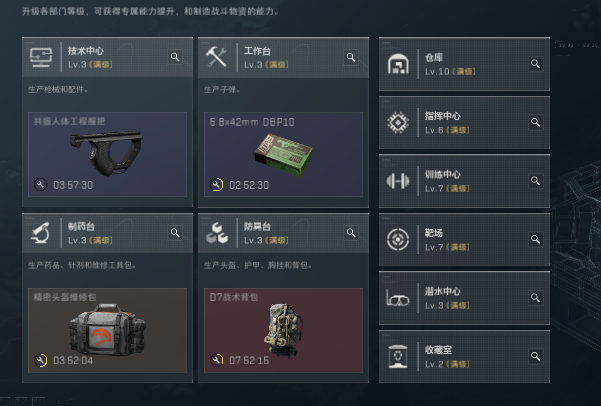Click magnifier icon for 指挥中心
The width and height of the screenshot is (601, 406).
click(x=535, y=122)
